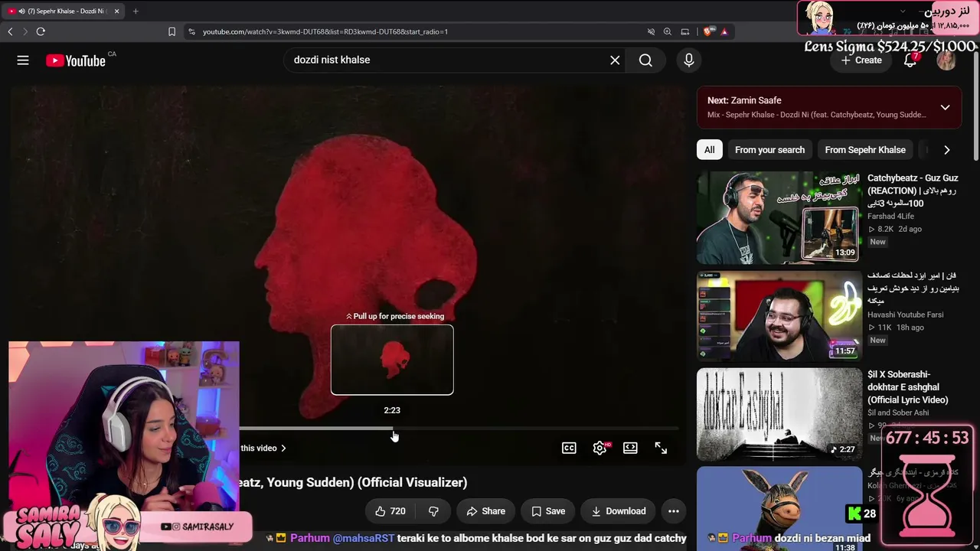This screenshot has height=551, width=980.
Task: Click the 'Next: Zamin Saafe' heading
Action: (x=744, y=100)
